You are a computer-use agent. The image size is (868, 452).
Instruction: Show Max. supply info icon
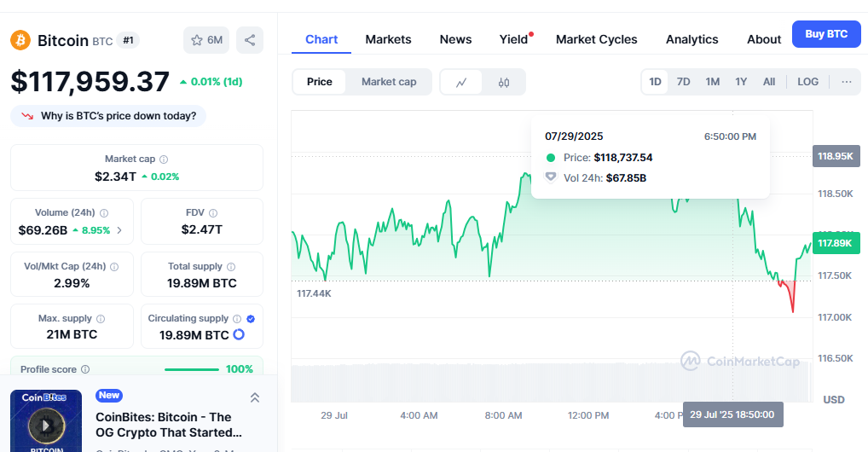coord(101,318)
